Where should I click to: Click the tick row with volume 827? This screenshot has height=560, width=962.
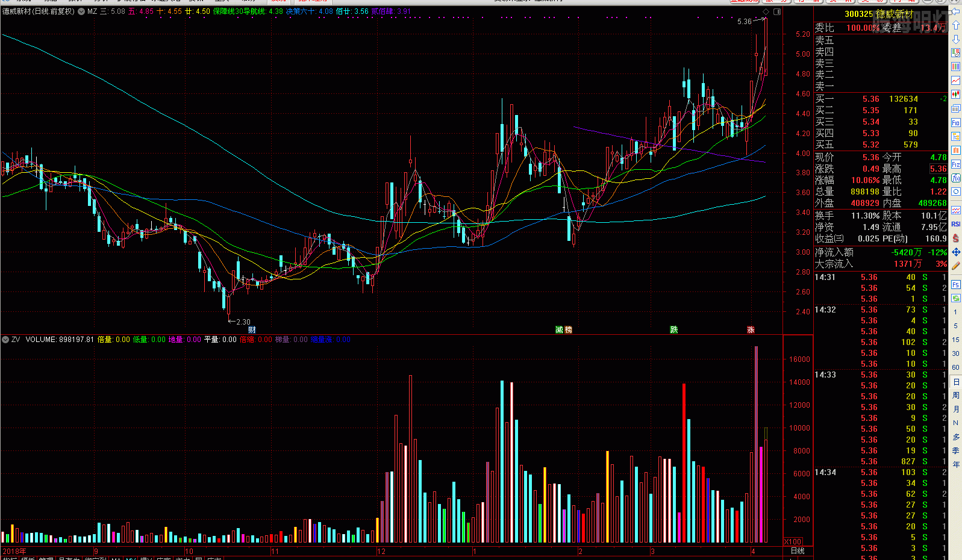[x=881, y=461]
